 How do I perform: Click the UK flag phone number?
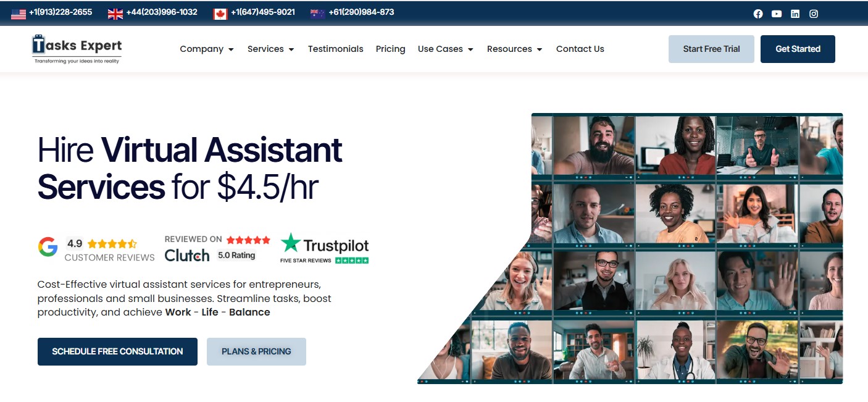pyautogui.click(x=162, y=12)
